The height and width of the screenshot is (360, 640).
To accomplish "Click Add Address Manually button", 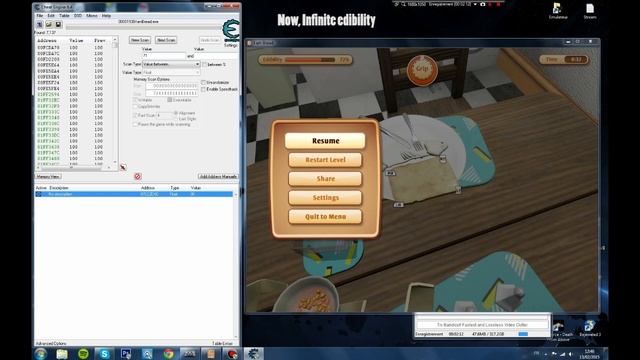I will (218, 176).
